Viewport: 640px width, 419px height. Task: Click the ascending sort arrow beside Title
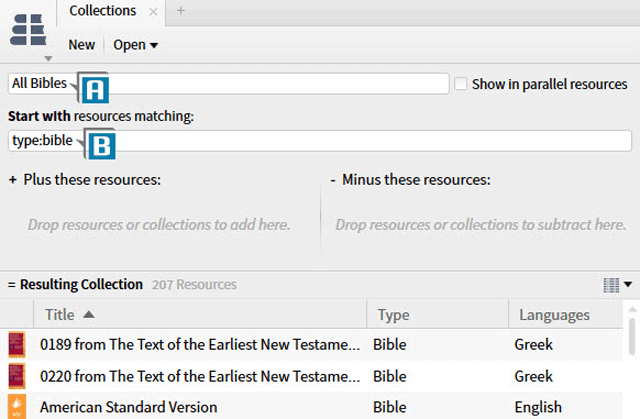tap(89, 315)
